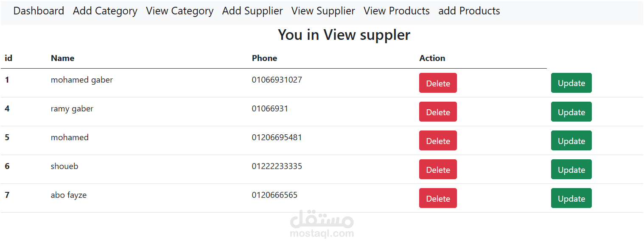Update supplier abo fayze
Image resolution: width=644 pixels, height=244 pixels.
point(571,198)
